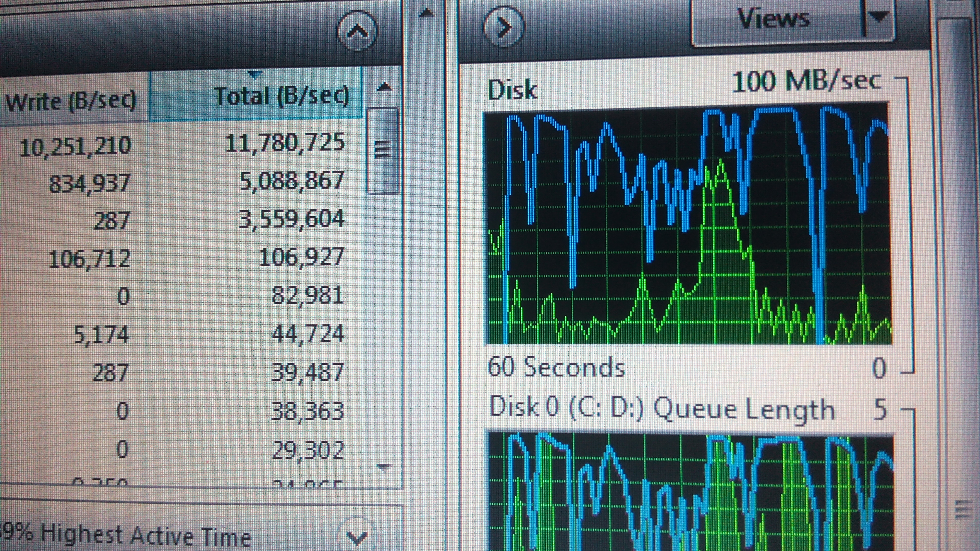
Task: Select the row with total 29,302
Action: (181, 449)
